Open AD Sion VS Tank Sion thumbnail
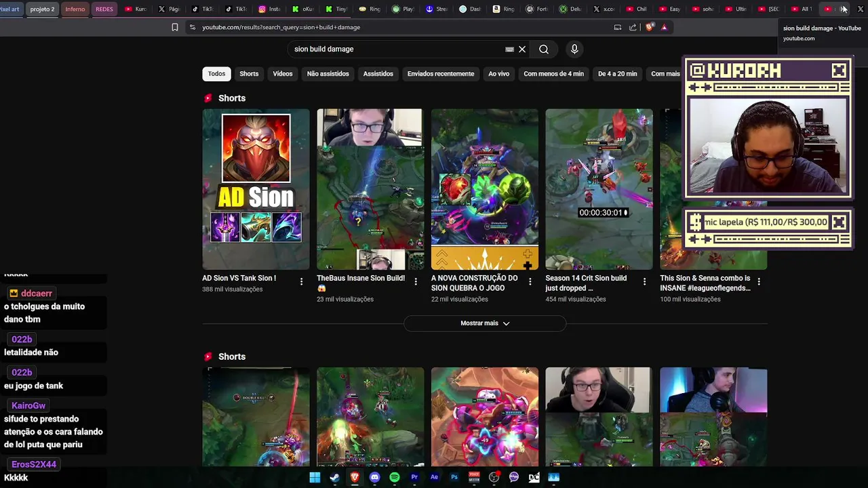Image resolution: width=868 pixels, height=488 pixels. [256, 189]
